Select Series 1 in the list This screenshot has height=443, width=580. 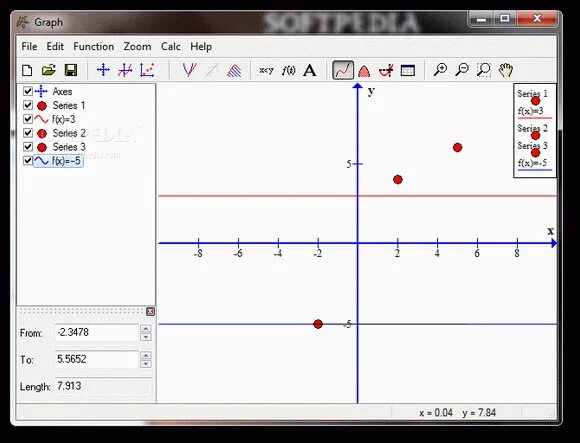[x=69, y=105]
